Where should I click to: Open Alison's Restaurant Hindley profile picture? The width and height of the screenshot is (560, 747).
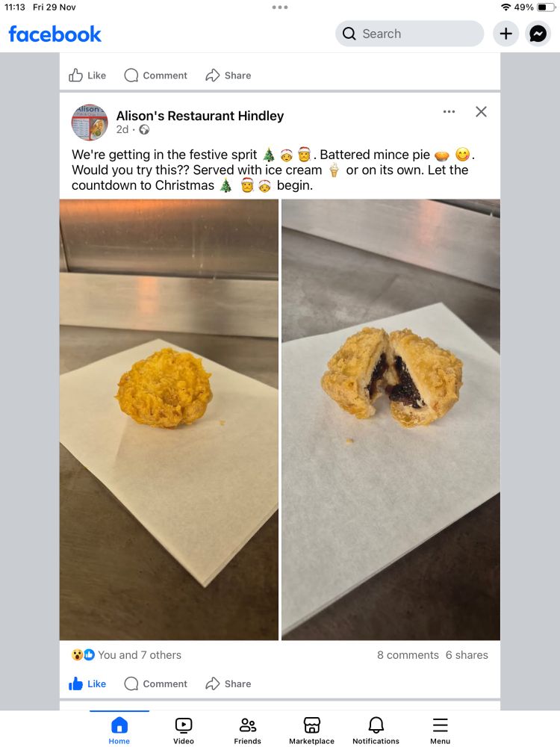coord(90,123)
